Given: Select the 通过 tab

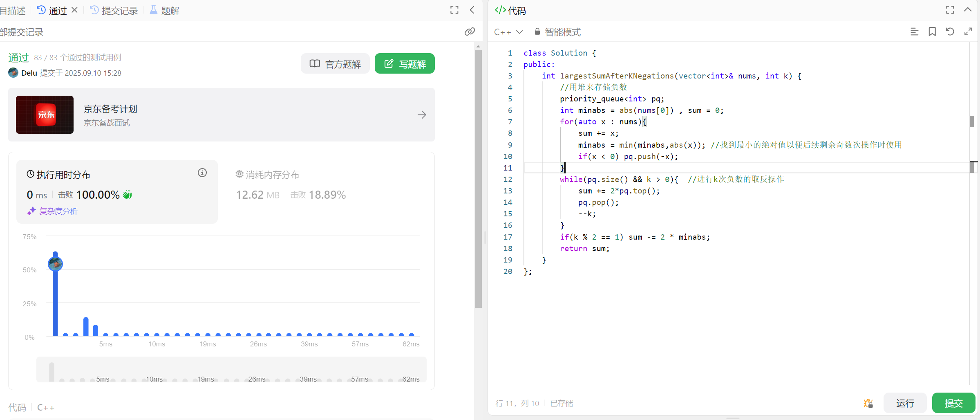Looking at the screenshot, I should [x=52, y=11].
